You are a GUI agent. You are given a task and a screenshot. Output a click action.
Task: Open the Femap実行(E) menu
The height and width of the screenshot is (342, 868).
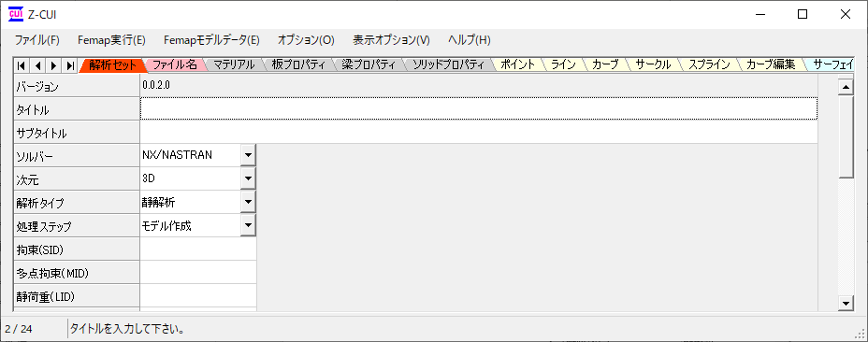pyautogui.click(x=111, y=40)
